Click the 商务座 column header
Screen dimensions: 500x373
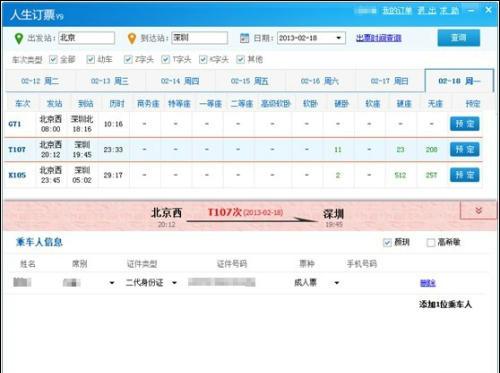[148, 104]
